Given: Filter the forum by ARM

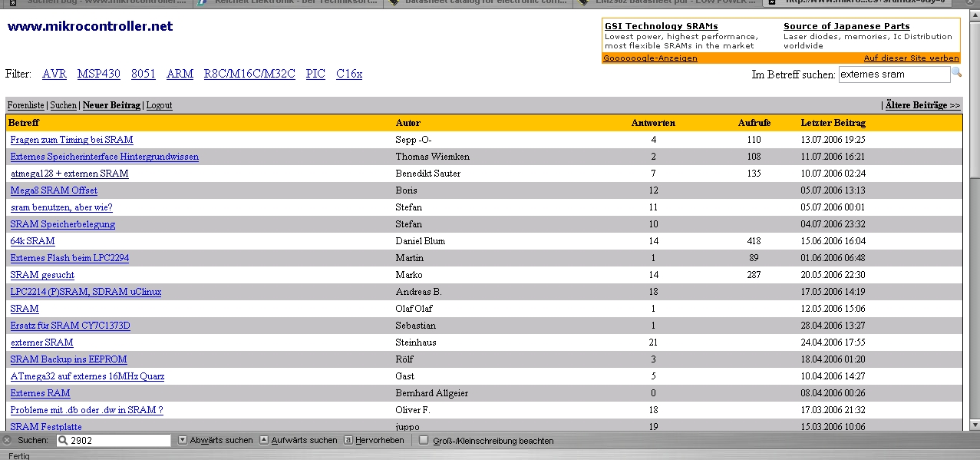Looking at the screenshot, I should tap(180, 74).
